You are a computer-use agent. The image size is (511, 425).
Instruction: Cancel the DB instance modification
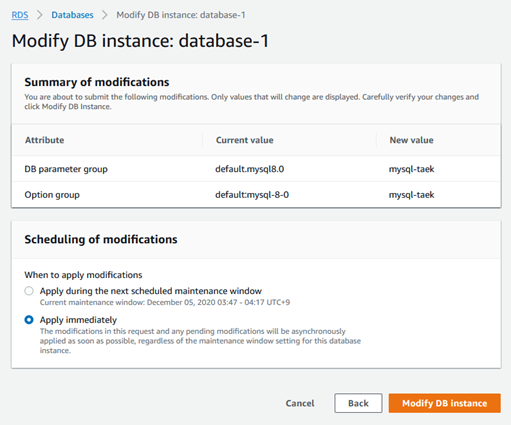click(x=300, y=403)
